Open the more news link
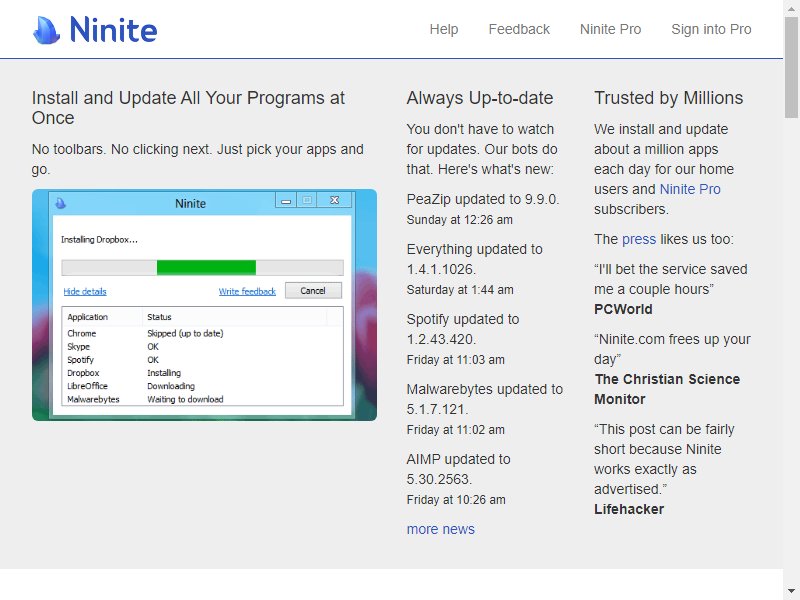 pos(440,529)
